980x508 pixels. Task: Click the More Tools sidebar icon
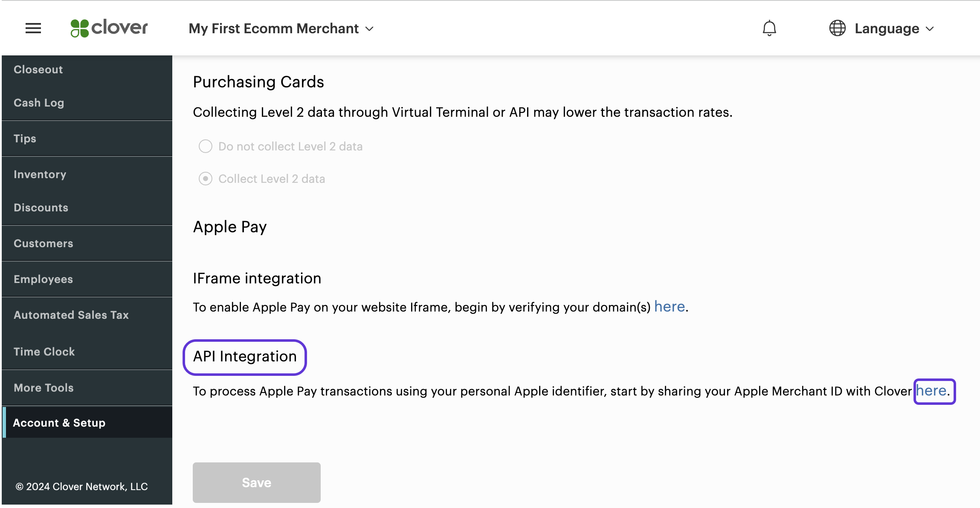click(x=43, y=387)
